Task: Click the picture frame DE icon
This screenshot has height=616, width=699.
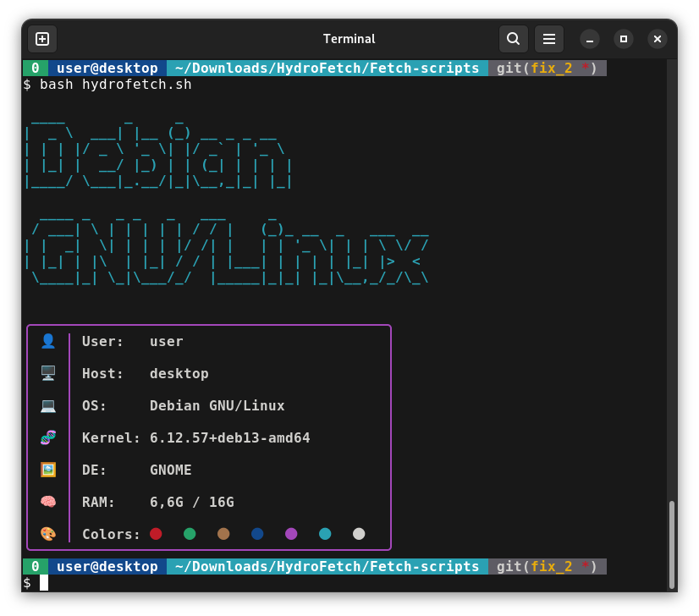Action: 48,470
